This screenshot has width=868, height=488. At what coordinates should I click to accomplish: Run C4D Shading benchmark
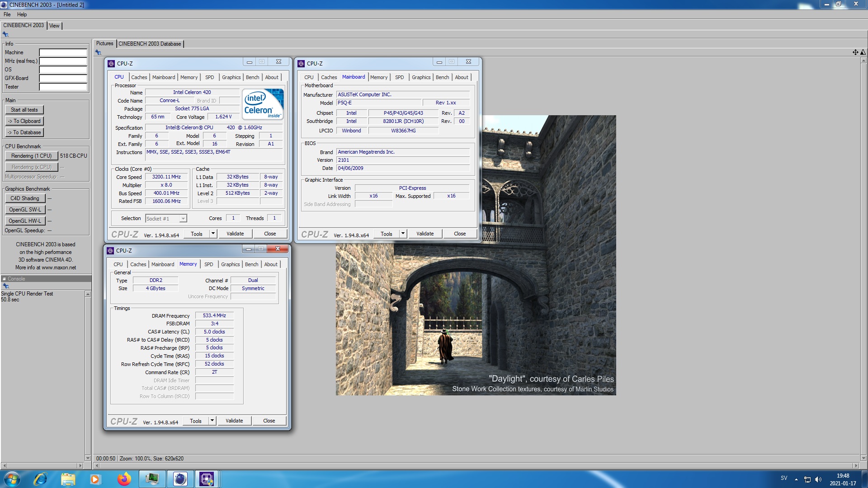pyautogui.click(x=25, y=198)
